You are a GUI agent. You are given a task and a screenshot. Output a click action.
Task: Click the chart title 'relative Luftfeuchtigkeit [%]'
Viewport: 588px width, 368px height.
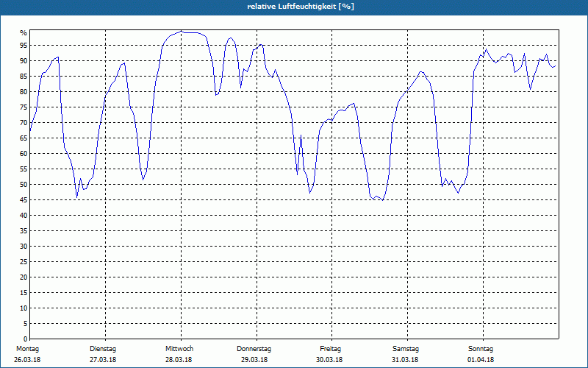point(301,7)
